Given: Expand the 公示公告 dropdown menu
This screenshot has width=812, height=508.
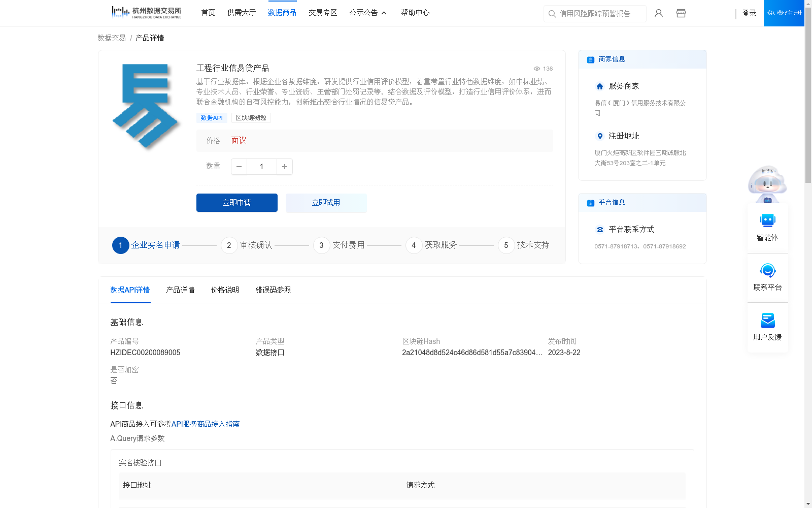Looking at the screenshot, I should [x=368, y=13].
